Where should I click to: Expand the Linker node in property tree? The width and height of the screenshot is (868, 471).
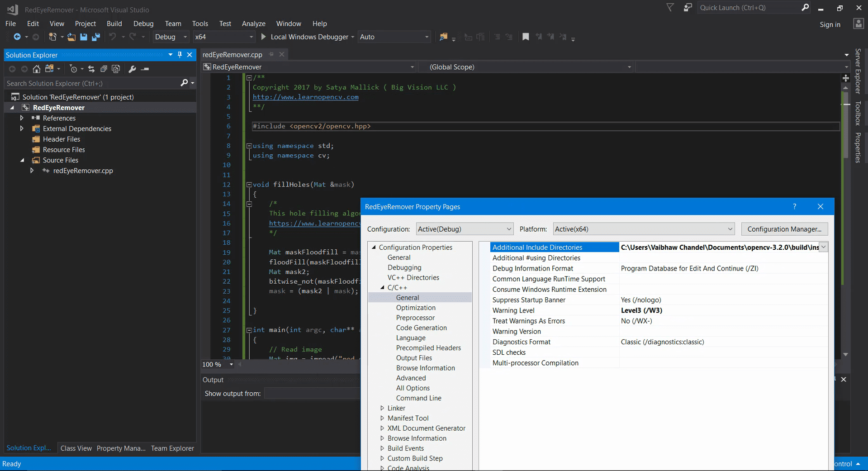coord(382,408)
